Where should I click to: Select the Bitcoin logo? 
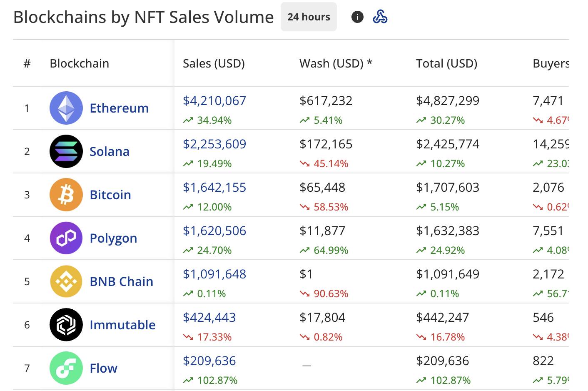click(66, 195)
